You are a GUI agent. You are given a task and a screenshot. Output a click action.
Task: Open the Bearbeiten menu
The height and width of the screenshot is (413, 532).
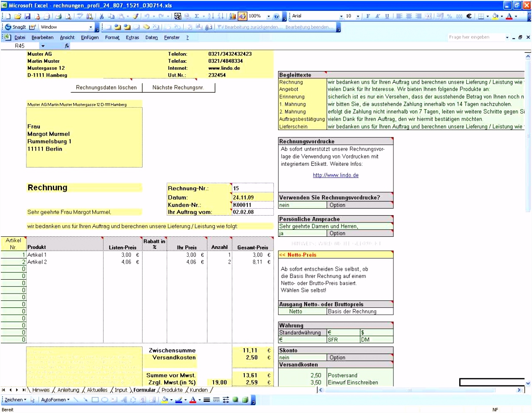[42, 38]
